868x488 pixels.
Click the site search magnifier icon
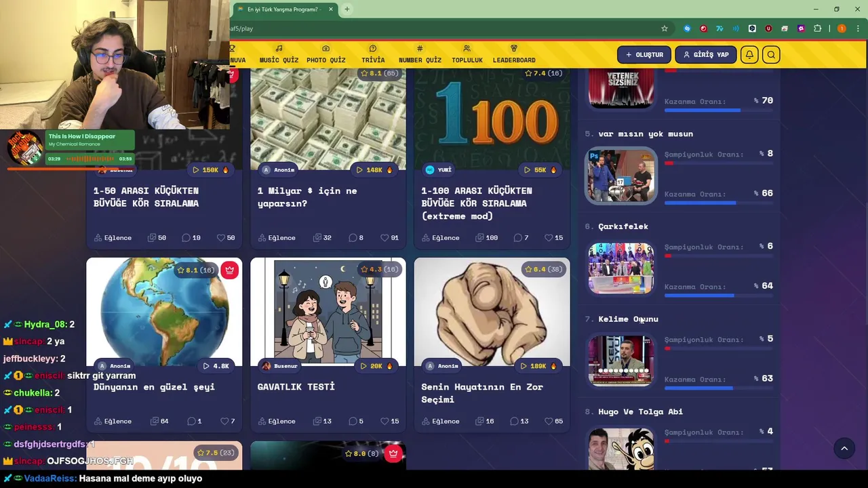771,55
